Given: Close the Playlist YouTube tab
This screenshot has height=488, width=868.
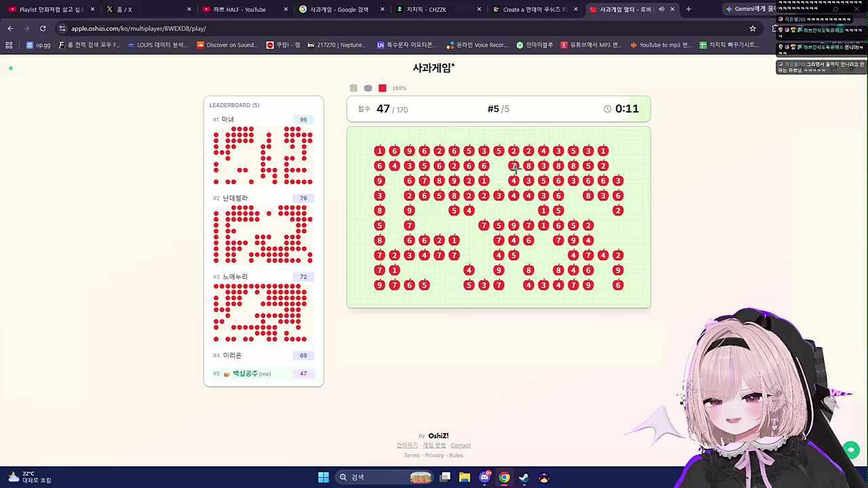Looking at the screenshot, I should (92, 9).
